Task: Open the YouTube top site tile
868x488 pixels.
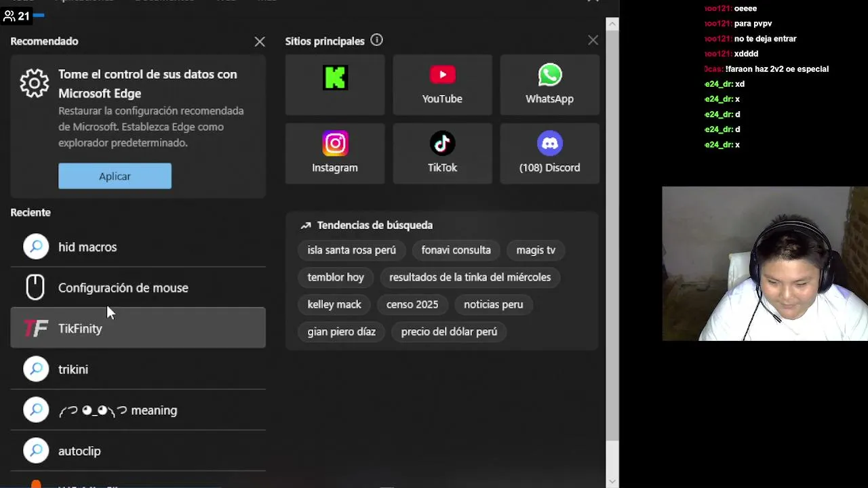Action: coord(442,85)
